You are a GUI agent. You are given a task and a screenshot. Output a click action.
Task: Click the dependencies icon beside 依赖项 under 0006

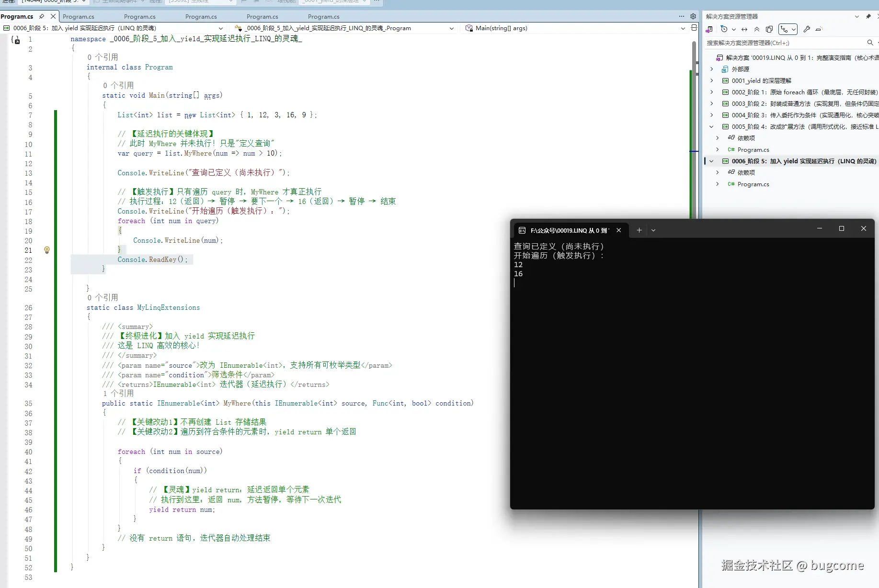pyautogui.click(x=731, y=172)
